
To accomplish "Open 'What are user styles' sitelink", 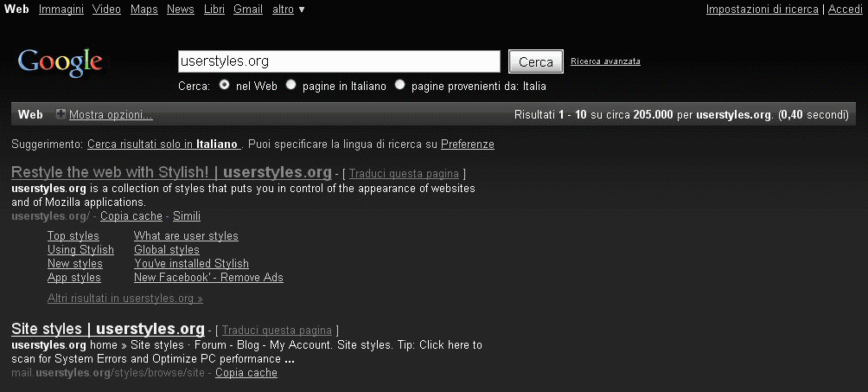I will (186, 235).
